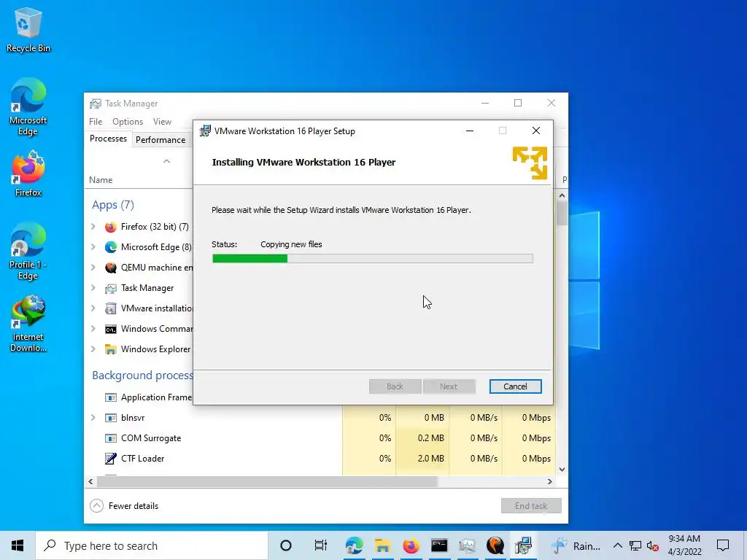
Task: Open the Firefox desktop shortcut
Action: 28,174
